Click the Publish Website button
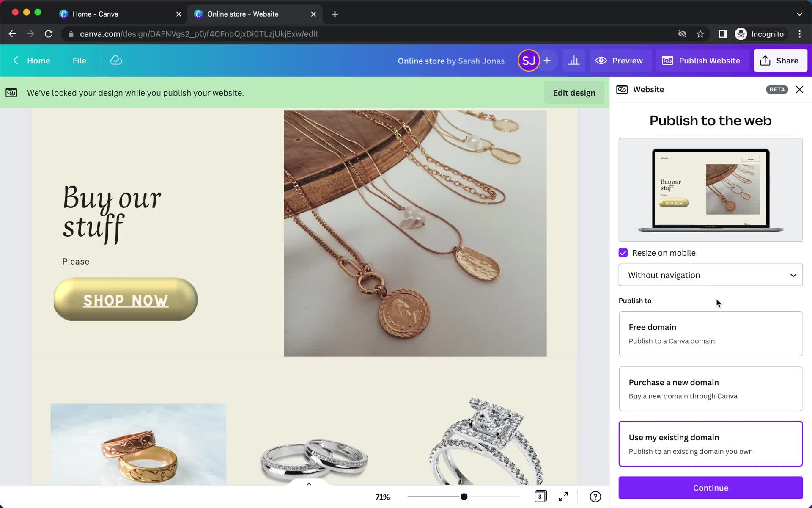Screen dimensions: 812x508 pos(702,60)
